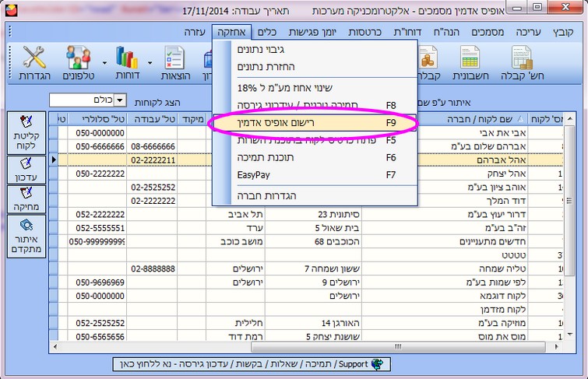Image resolution: width=588 pixels, height=379 pixels.
Task: Choose EasyPay F7 menu entry
Action: tap(315, 175)
